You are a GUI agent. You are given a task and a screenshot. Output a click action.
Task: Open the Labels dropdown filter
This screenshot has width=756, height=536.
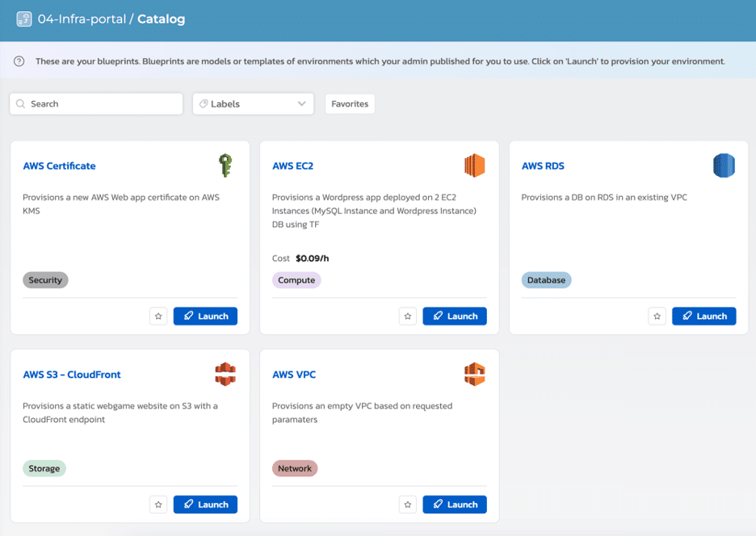pos(253,104)
